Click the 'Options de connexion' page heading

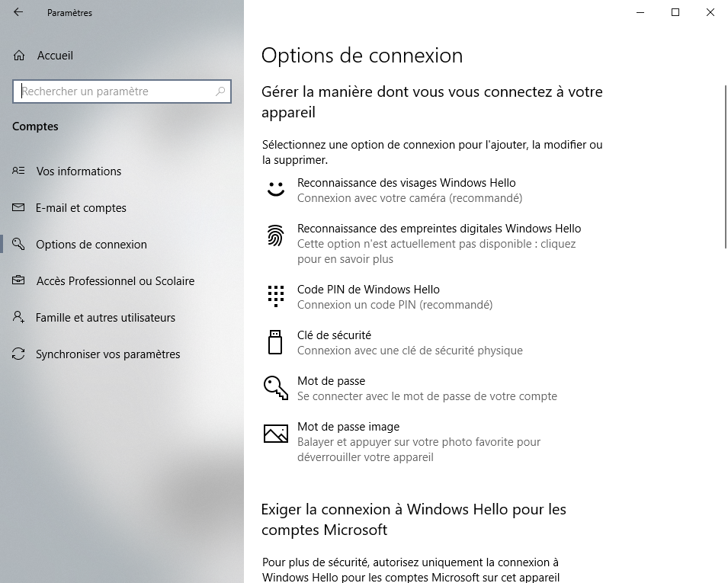pyautogui.click(x=362, y=56)
